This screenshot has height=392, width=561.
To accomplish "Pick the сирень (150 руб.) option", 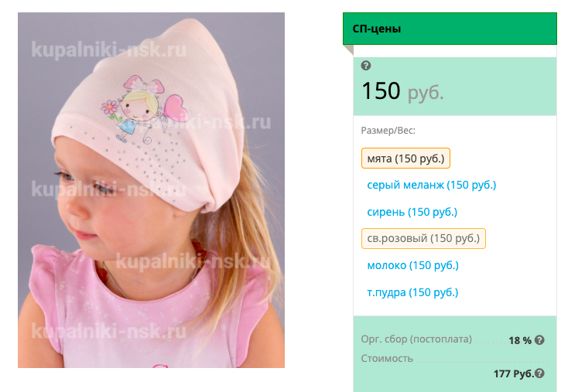I will (412, 212).
